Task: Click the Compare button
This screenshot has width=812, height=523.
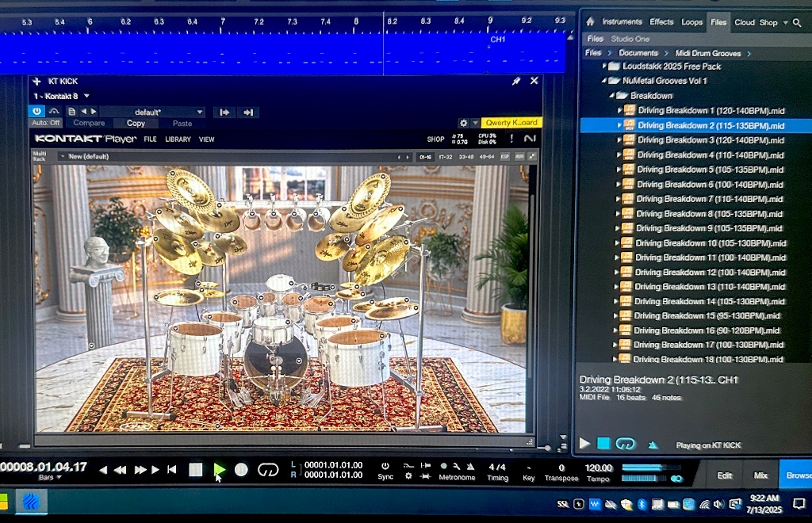Action: point(89,123)
